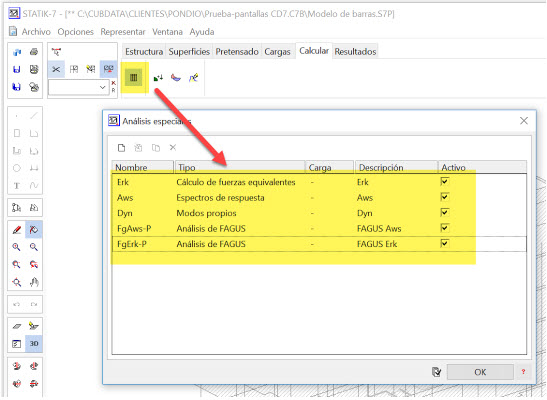Click the circle drawing tool
Viewport: 547px width, 400px height.
[16, 168]
